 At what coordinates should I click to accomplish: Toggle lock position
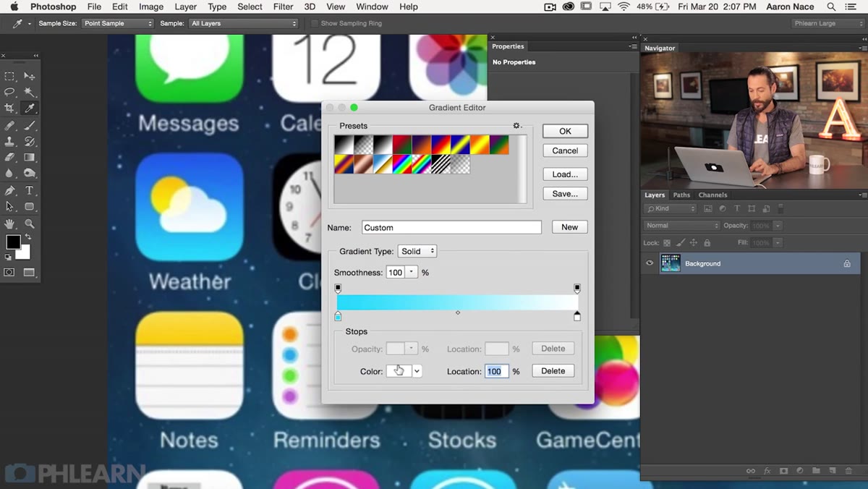tap(694, 243)
